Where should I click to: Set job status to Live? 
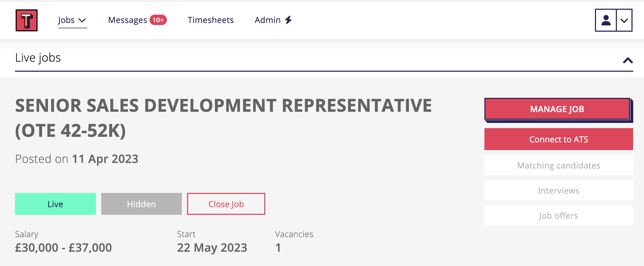(x=55, y=204)
